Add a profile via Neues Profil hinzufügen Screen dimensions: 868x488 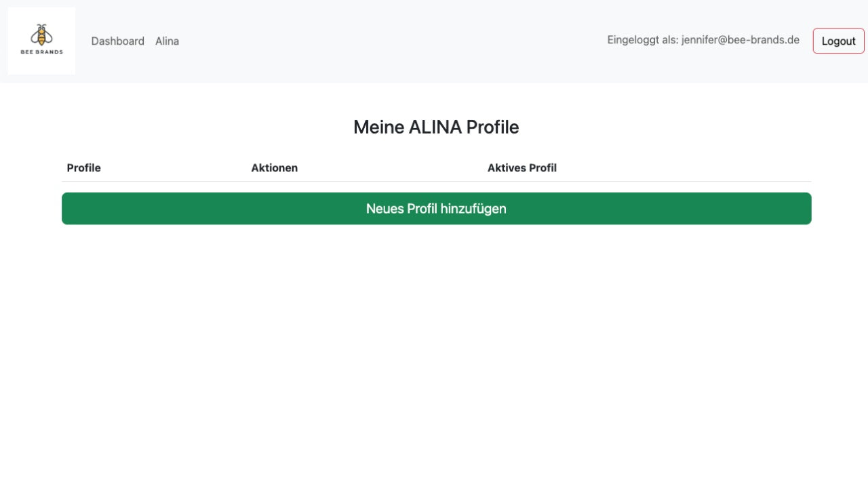coord(437,209)
